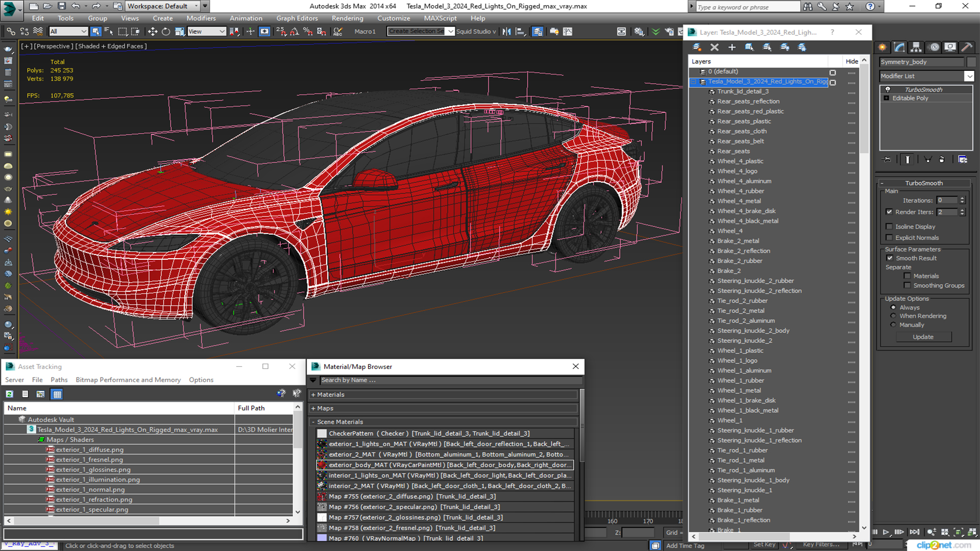The width and height of the screenshot is (980, 551).
Task: Open the Hierarchy command panel tab
Action: click(x=916, y=47)
